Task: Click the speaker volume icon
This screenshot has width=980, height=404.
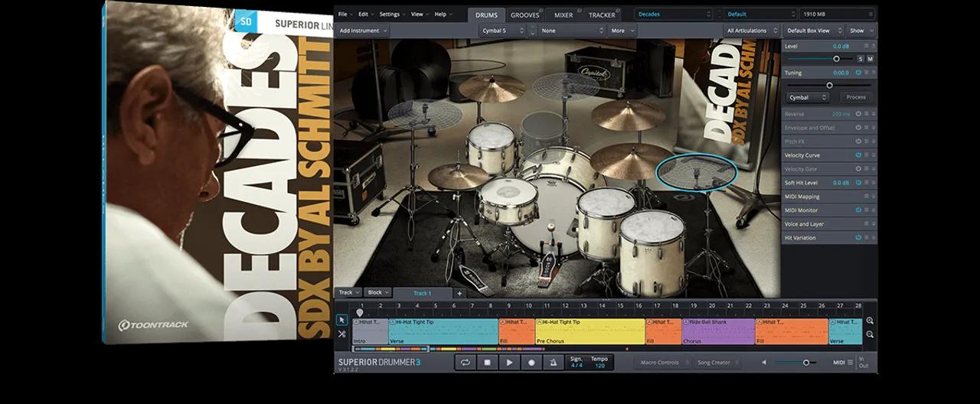Action: (764, 363)
